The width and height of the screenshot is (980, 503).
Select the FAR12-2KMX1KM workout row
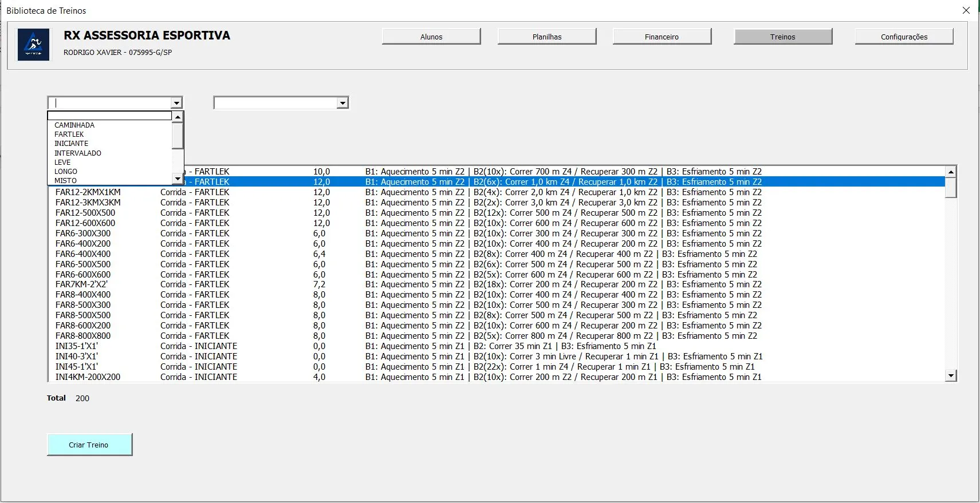(88, 192)
